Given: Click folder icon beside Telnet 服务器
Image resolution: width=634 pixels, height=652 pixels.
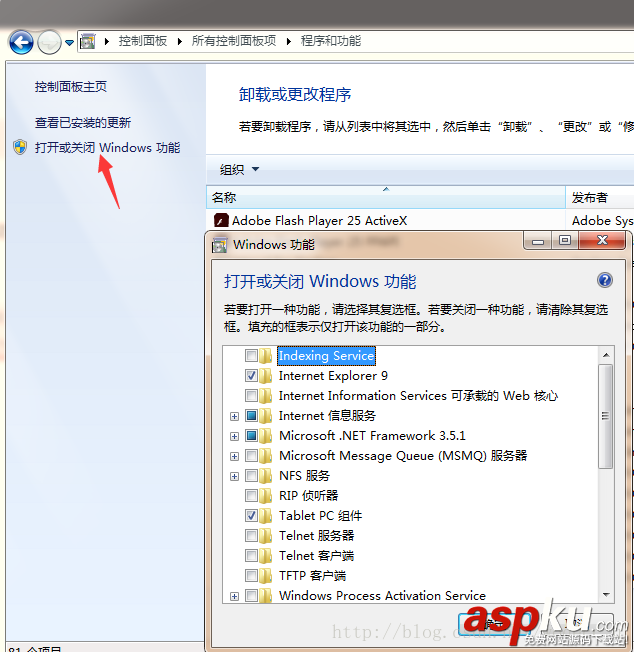Looking at the screenshot, I should 266,536.
